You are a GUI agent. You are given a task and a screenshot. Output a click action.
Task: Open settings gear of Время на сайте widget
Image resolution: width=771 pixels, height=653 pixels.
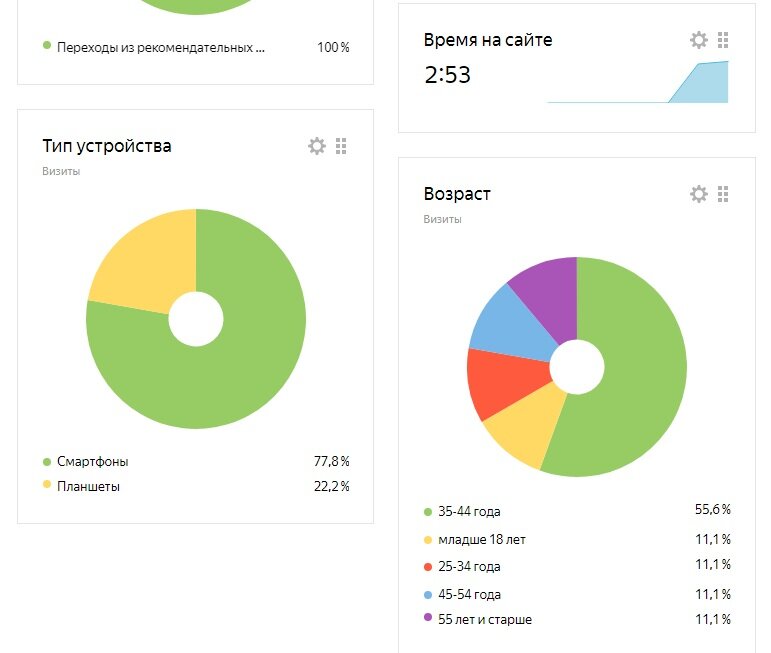coord(699,40)
